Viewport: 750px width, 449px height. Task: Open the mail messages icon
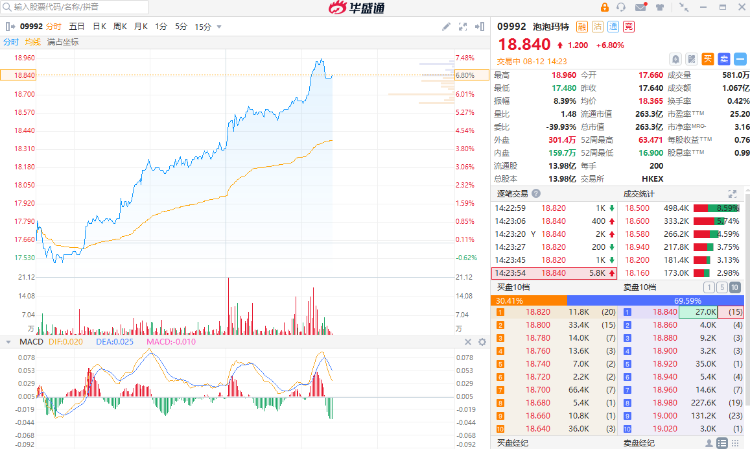641,7
